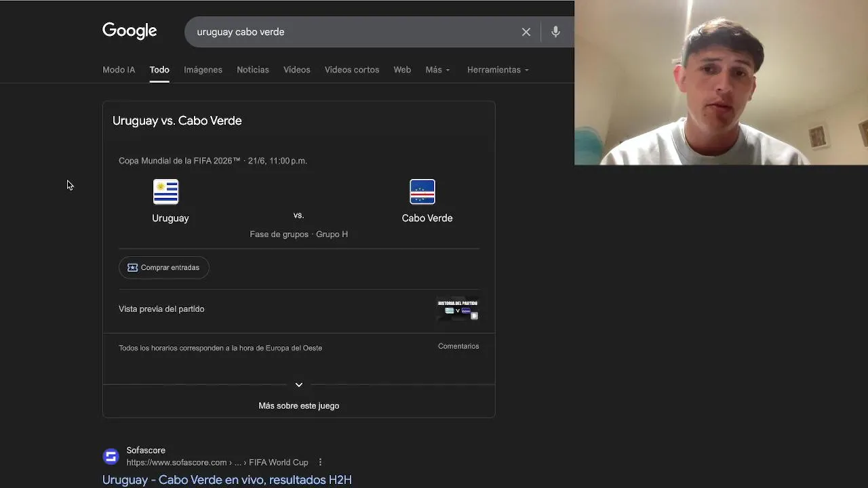Click Más sobre este juego

[299, 406]
